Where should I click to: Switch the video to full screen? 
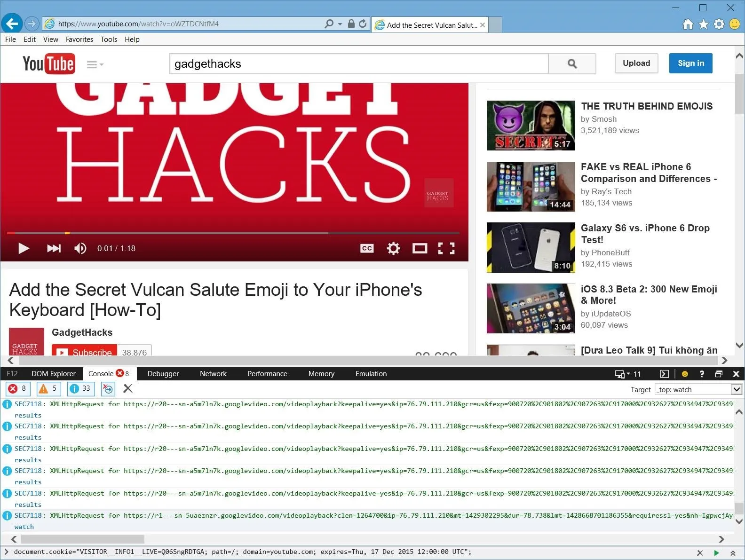pos(446,248)
